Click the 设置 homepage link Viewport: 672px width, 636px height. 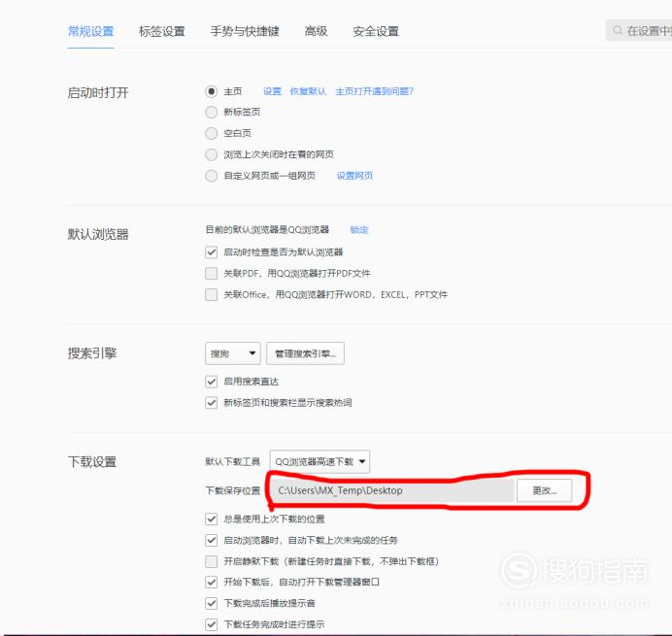272,91
